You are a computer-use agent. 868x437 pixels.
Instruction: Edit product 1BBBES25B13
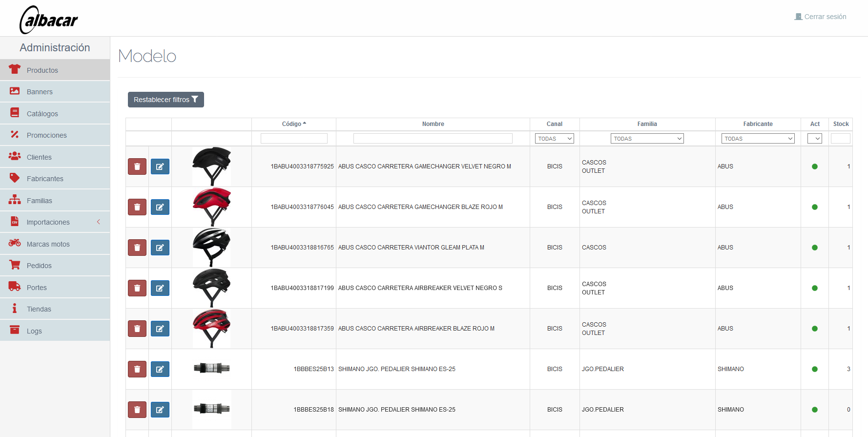pyautogui.click(x=160, y=369)
